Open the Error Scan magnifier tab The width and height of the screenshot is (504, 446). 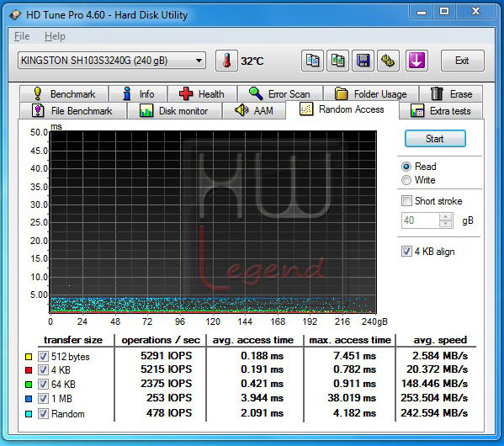tap(280, 94)
